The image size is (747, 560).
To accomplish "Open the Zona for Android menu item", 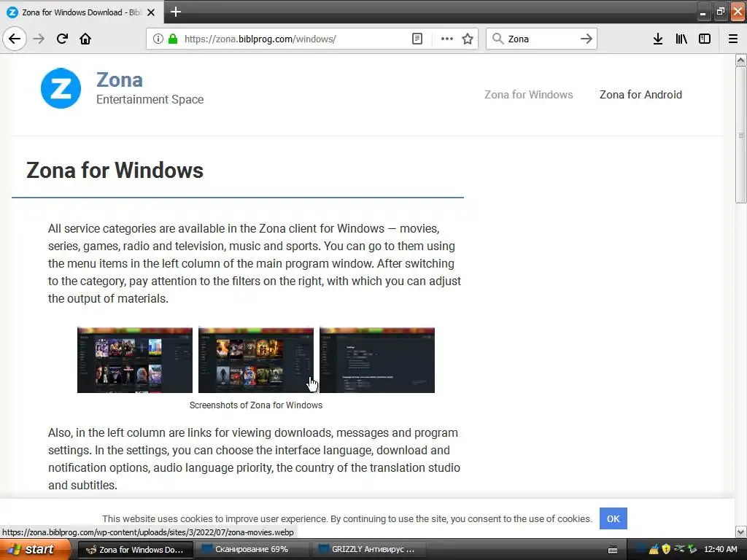I will coord(640,94).
